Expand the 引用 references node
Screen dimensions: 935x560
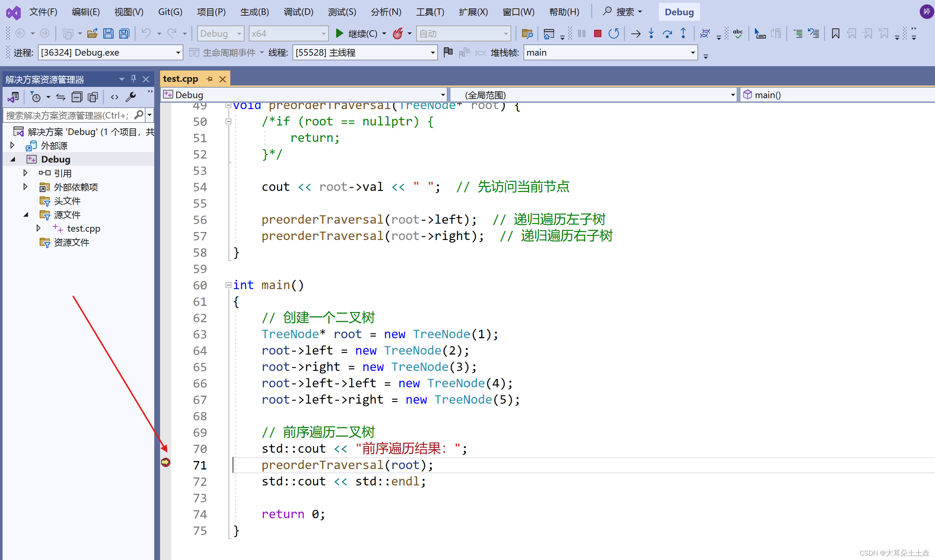25,173
